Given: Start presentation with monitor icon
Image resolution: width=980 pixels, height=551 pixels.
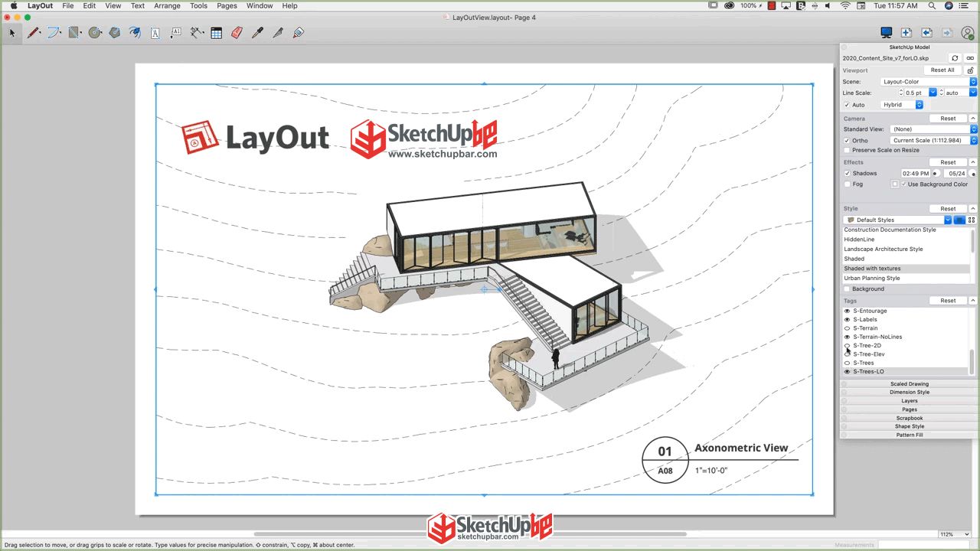Looking at the screenshot, I should coord(886,33).
